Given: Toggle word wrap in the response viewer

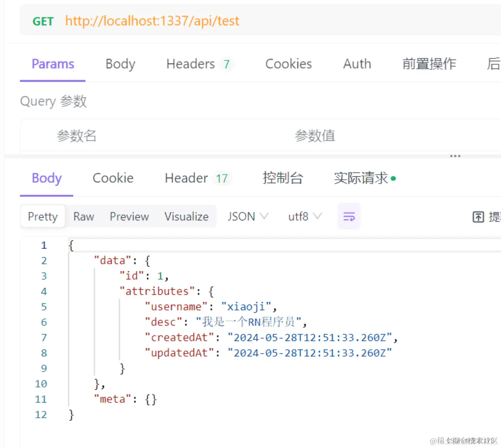Looking at the screenshot, I should coord(348,217).
